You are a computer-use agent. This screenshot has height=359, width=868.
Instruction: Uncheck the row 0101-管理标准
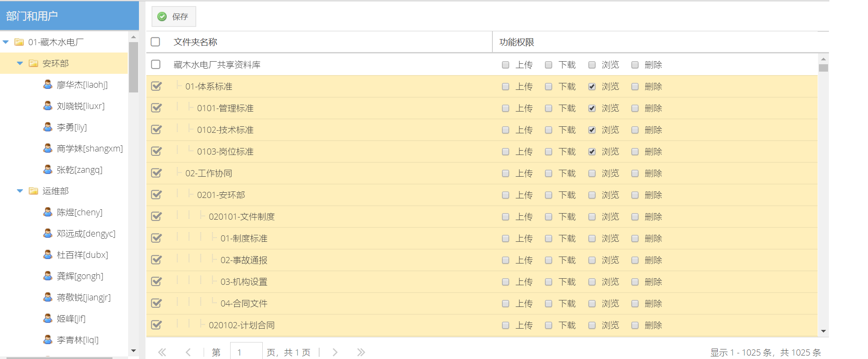[156, 108]
